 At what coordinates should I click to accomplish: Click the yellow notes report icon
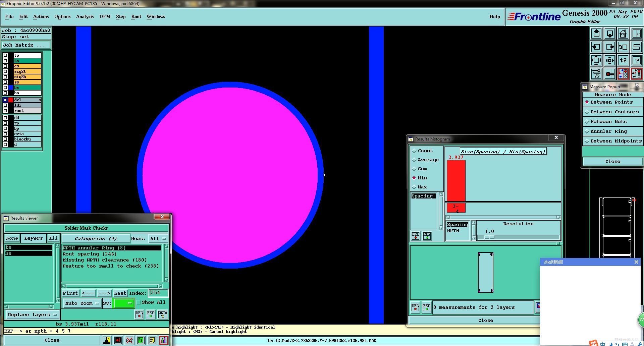pos(152,340)
